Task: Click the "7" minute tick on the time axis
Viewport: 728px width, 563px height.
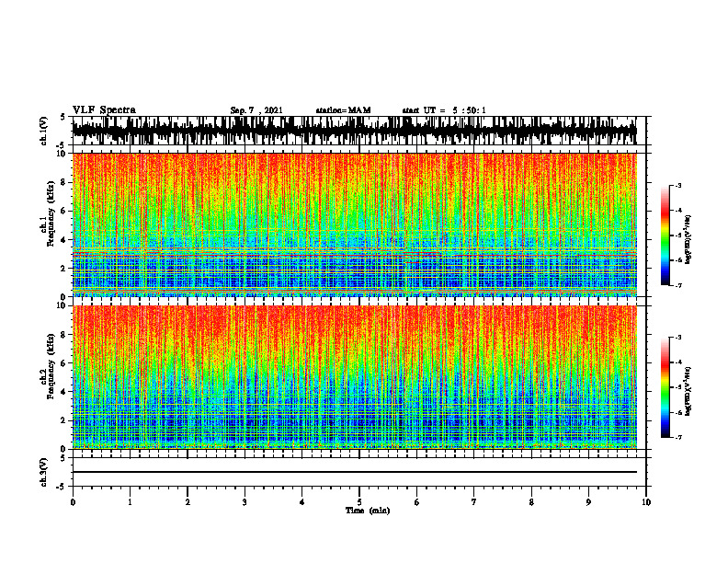Action: tap(474, 502)
